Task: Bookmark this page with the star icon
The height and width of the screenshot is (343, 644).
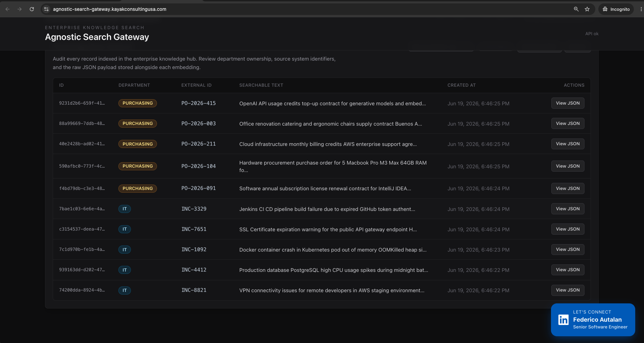Action: coord(587,9)
